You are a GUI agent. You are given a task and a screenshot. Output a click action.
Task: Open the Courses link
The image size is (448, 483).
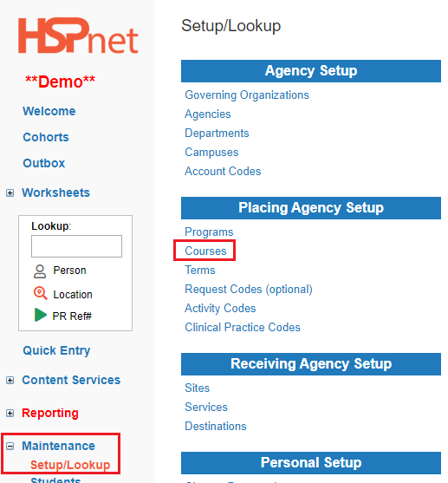205,251
